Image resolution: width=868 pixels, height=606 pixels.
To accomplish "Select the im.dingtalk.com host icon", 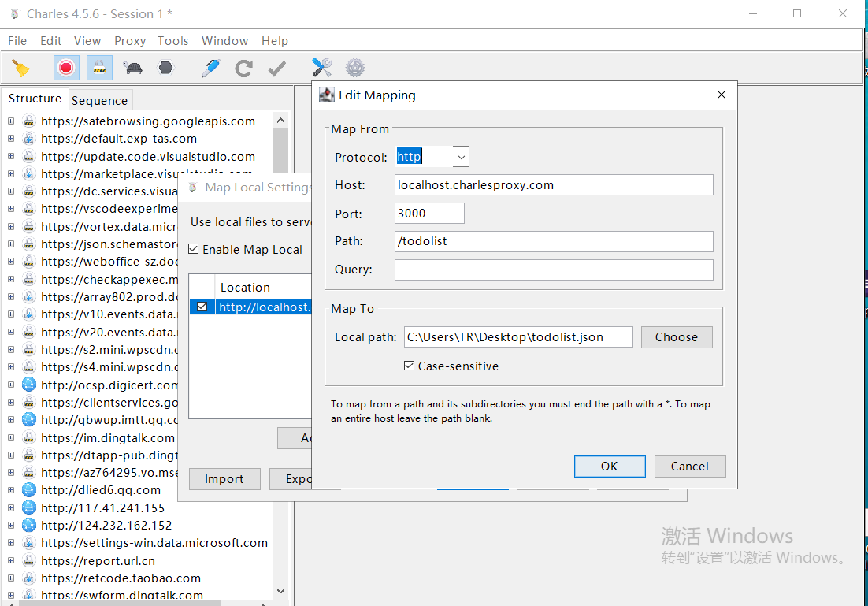I will tap(29, 437).
